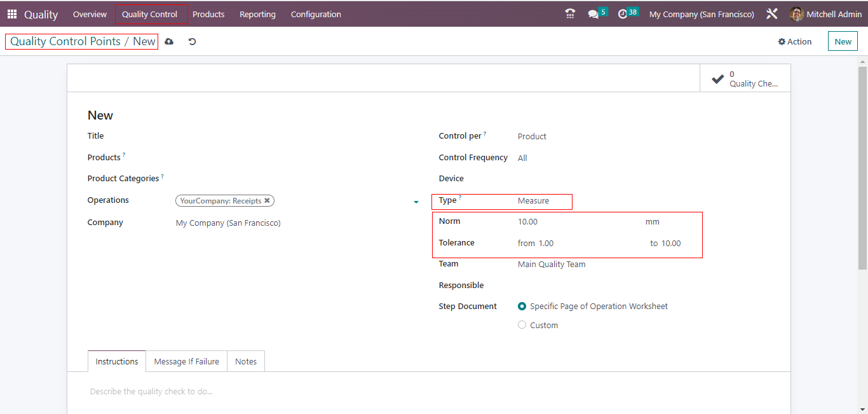
Task: Open the VoIP phone icon
Action: pos(570,14)
